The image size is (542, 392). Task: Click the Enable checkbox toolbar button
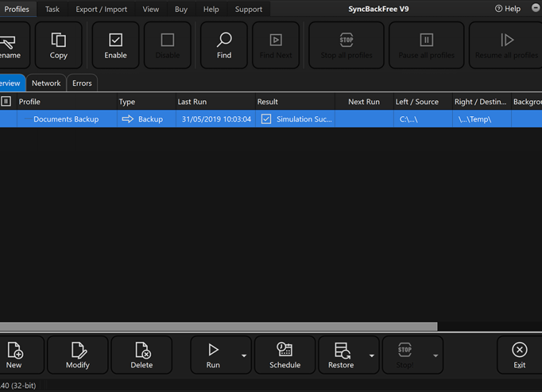pos(115,40)
